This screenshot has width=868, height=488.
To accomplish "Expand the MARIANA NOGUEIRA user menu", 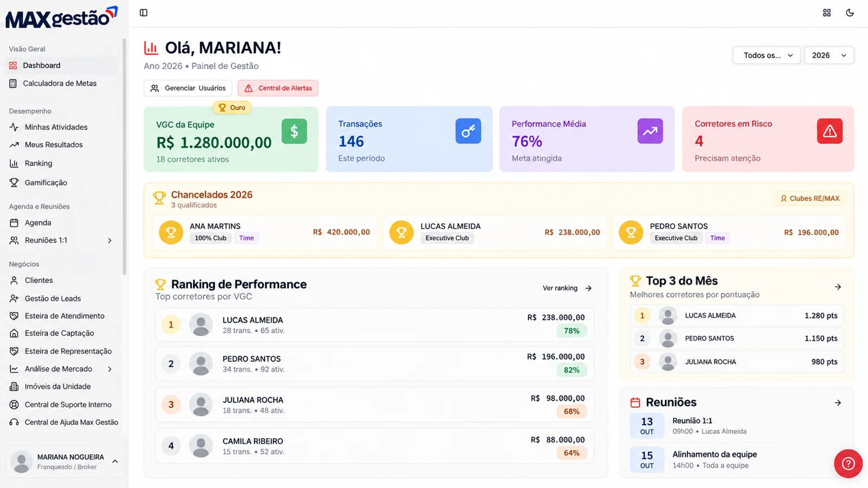I will [x=66, y=461].
